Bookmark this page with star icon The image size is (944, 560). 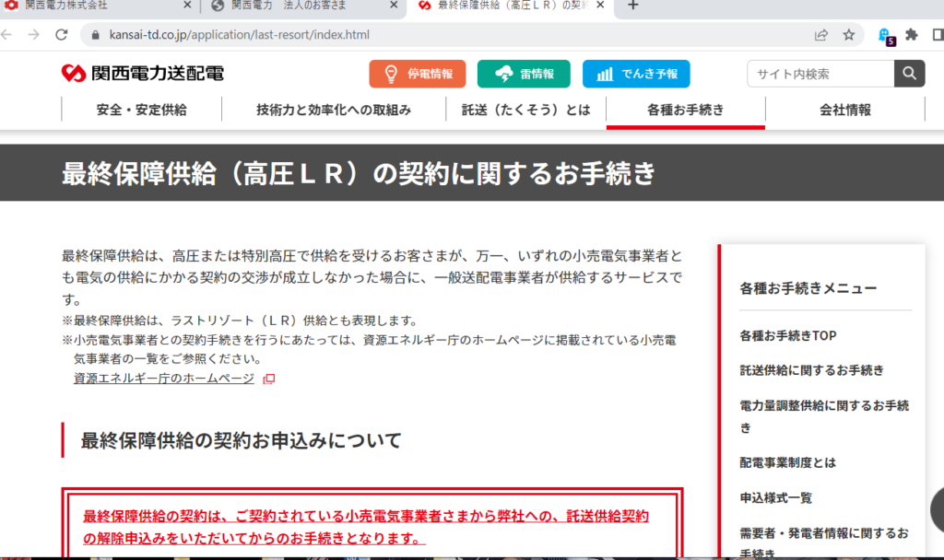click(848, 35)
